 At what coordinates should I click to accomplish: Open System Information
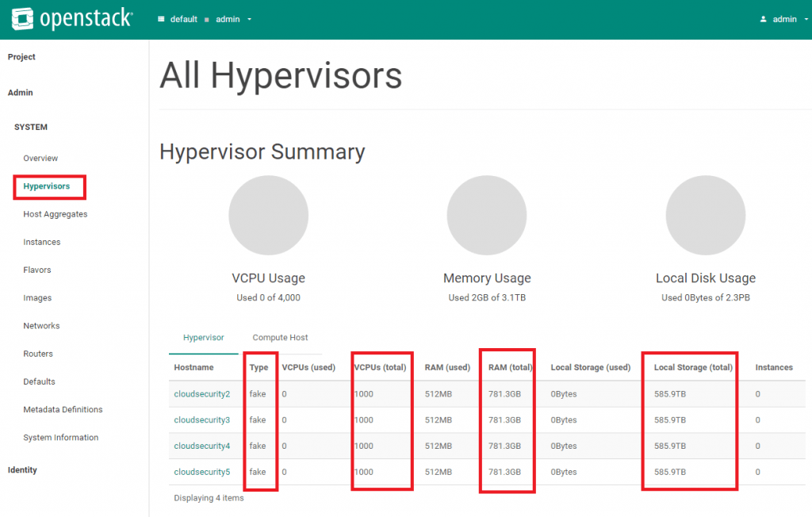pos(60,437)
